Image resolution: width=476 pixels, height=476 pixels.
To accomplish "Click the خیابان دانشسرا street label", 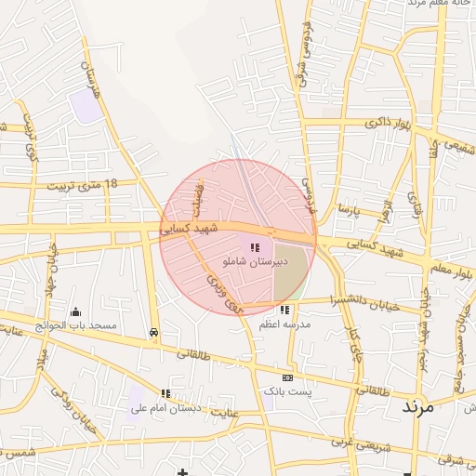I will (364, 303).
